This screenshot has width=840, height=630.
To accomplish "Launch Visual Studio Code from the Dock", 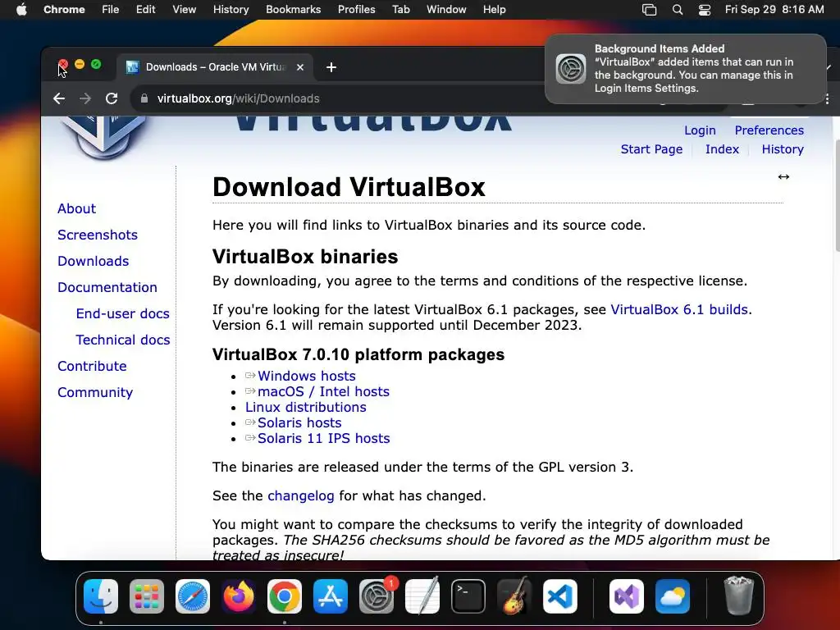I will (x=560, y=596).
